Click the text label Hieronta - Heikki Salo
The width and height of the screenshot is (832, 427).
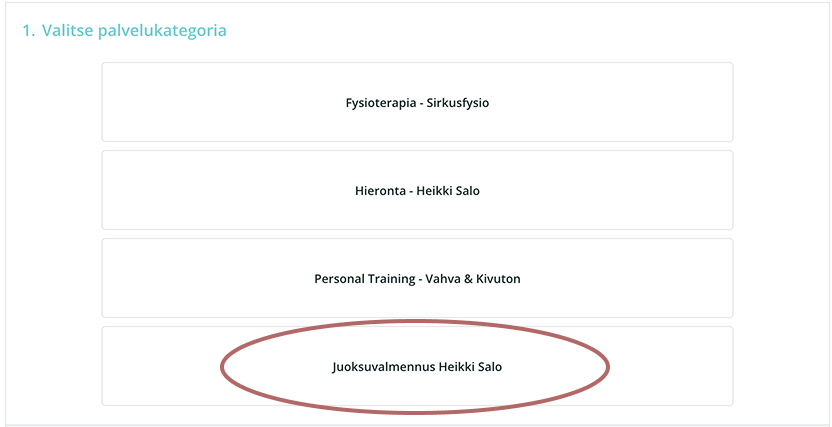(417, 191)
